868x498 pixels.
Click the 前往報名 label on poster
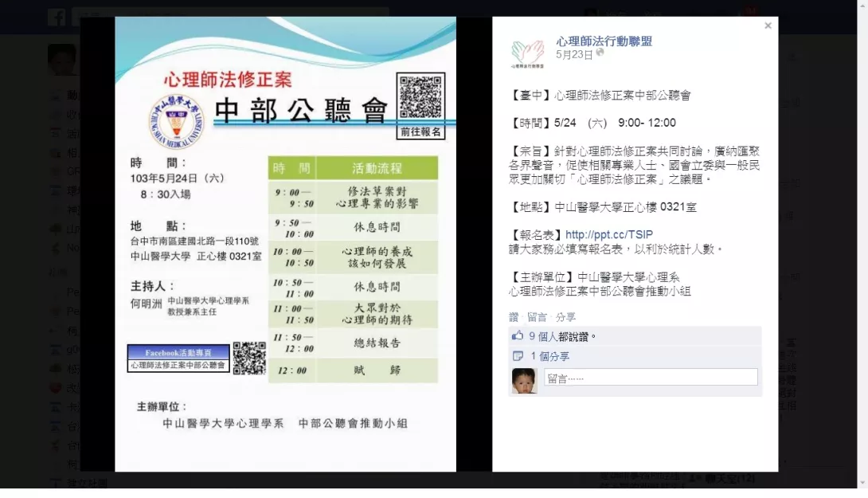point(420,131)
